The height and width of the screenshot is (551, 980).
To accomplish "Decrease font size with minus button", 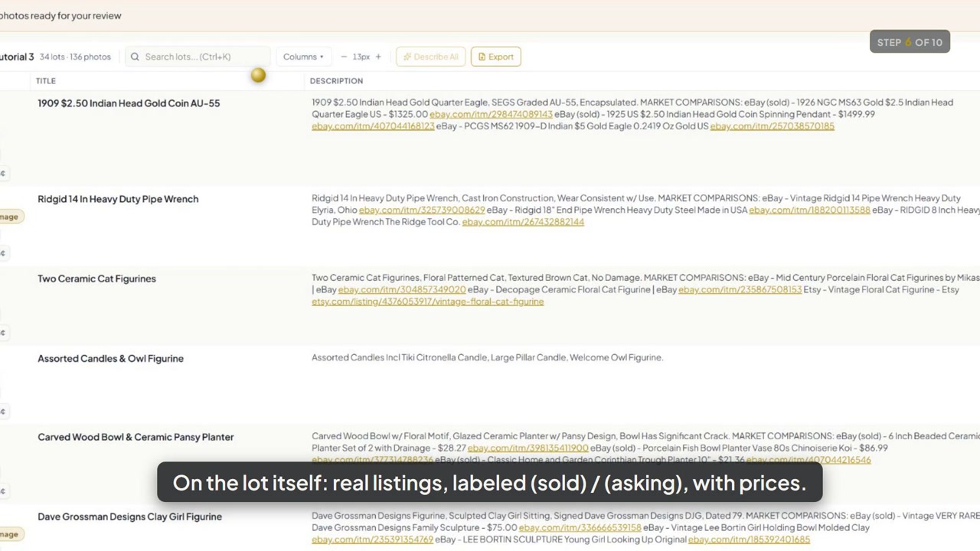I will click(344, 57).
